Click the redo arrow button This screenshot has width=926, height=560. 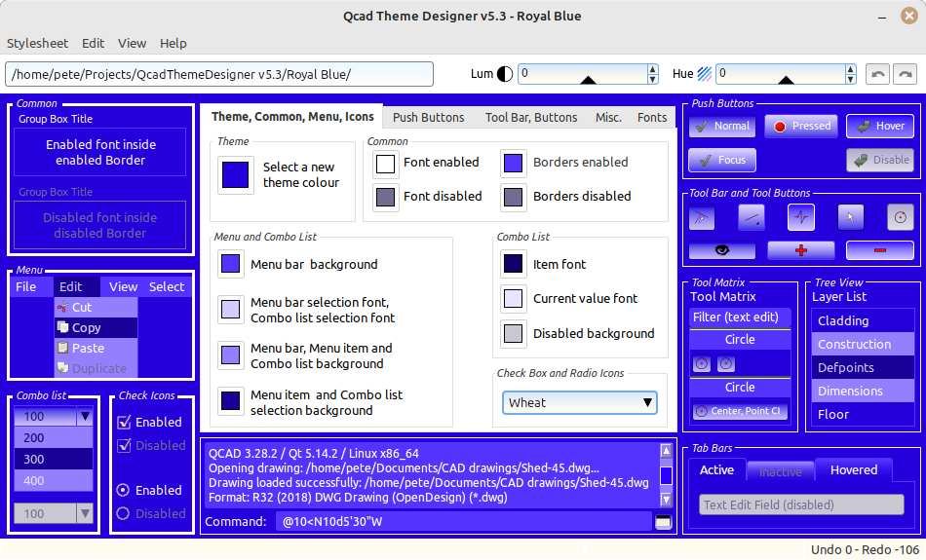click(x=905, y=74)
